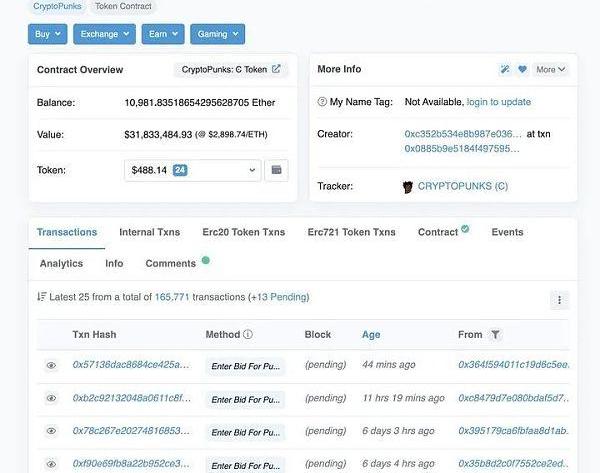Image resolution: width=600 pixels, height=473 pixels.
Task: Open the Token $488.14 holdings dropdown
Action: coord(193,170)
